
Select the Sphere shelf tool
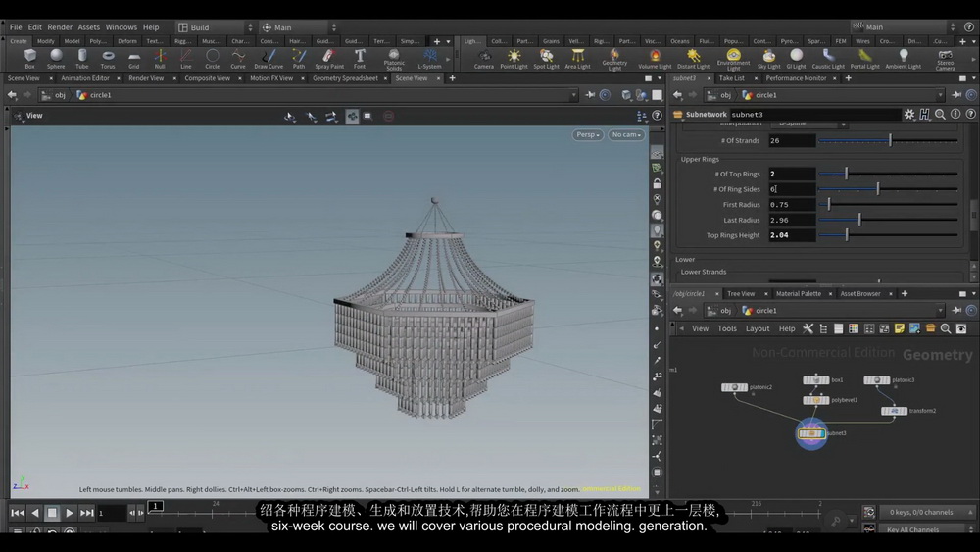[56, 59]
